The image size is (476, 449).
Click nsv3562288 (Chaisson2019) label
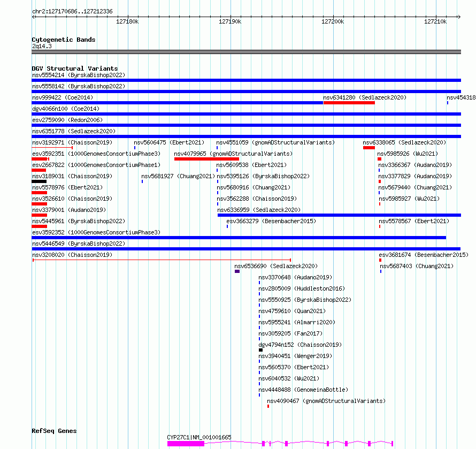257,199
